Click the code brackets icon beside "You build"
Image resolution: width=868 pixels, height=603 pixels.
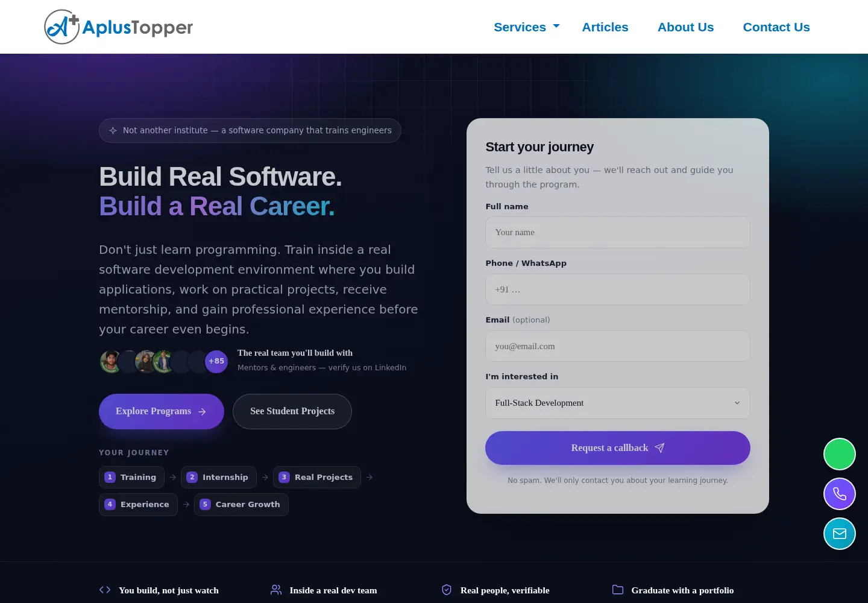point(105,590)
